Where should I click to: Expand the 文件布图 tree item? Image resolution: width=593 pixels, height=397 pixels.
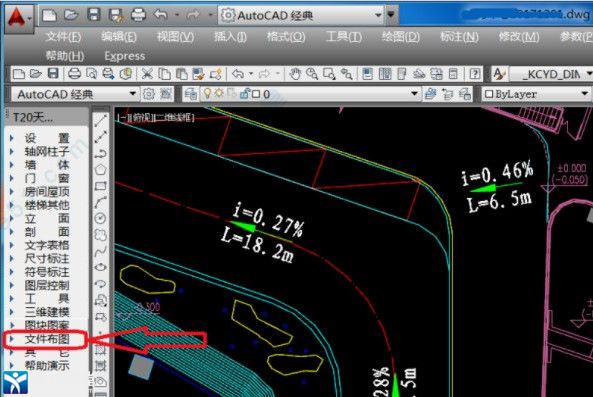point(12,338)
